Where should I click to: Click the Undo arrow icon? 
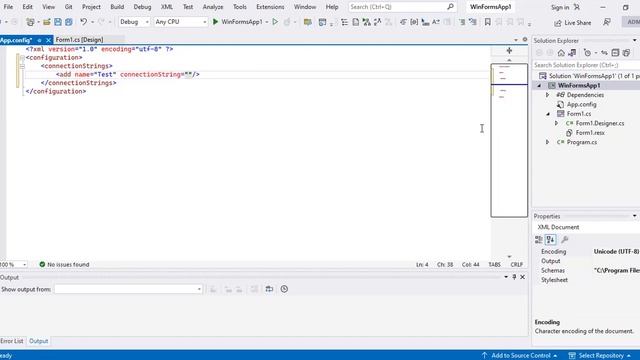tap(84, 22)
